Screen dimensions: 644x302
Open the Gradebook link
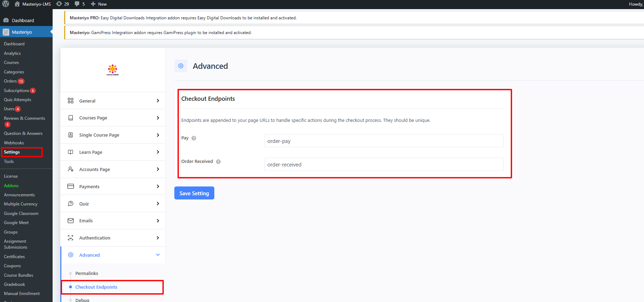[14, 284]
